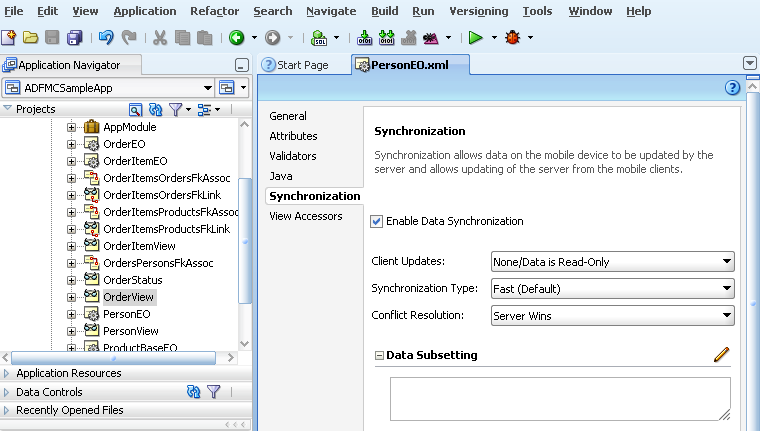Click the filter funnel icon in Projects bar

tap(175, 110)
